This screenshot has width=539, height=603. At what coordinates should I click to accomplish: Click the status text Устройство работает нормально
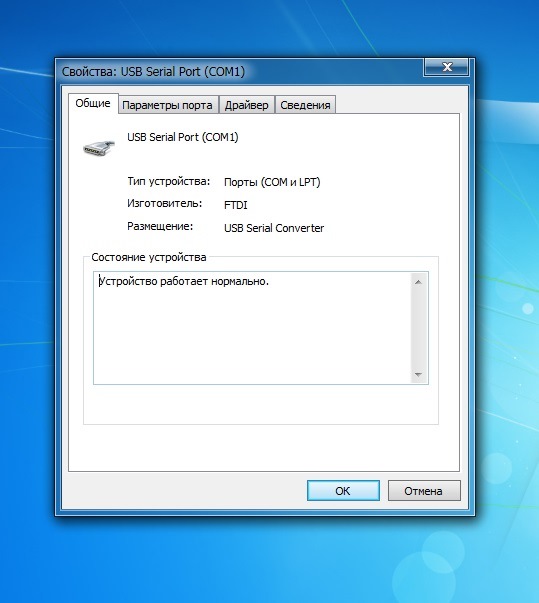184,282
